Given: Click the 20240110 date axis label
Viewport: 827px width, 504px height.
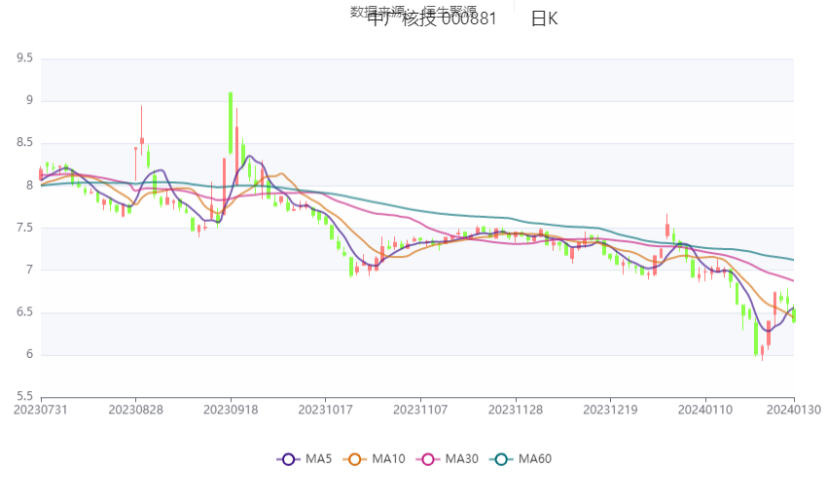Looking at the screenshot, I should (705, 410).
